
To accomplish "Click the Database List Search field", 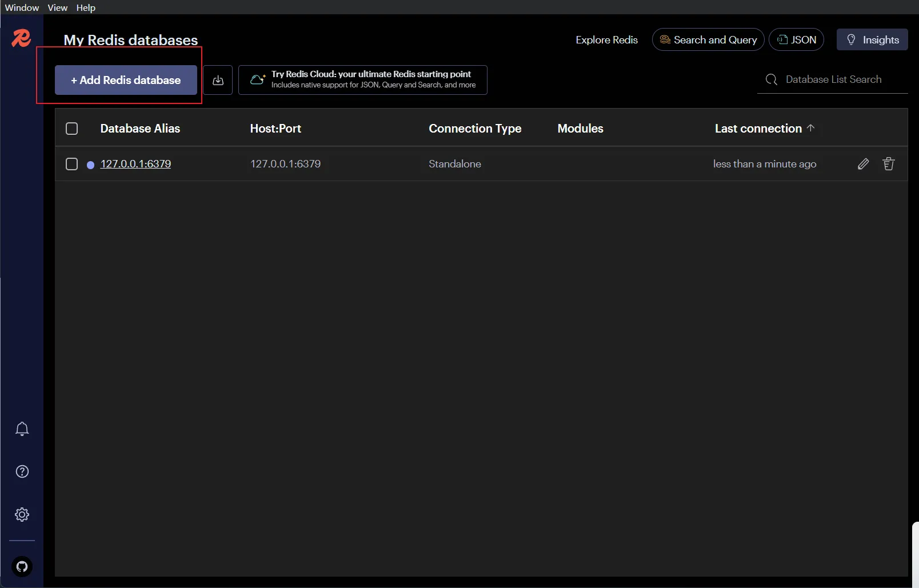I will 833,79.
